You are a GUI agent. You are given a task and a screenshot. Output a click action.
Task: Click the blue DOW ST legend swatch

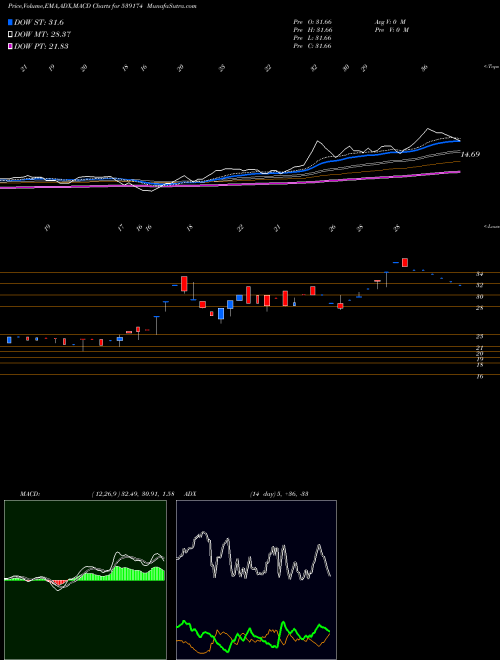[x=10, y=22]
